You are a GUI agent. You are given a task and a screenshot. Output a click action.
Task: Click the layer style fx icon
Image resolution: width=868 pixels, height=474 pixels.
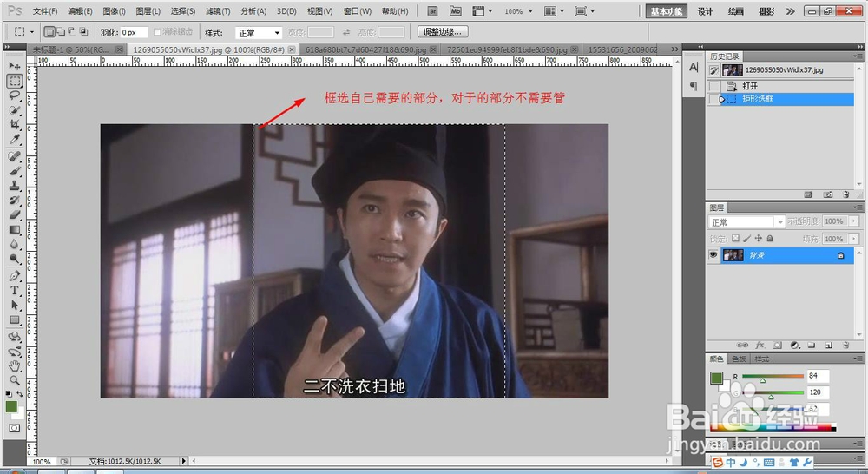(760, 345)
